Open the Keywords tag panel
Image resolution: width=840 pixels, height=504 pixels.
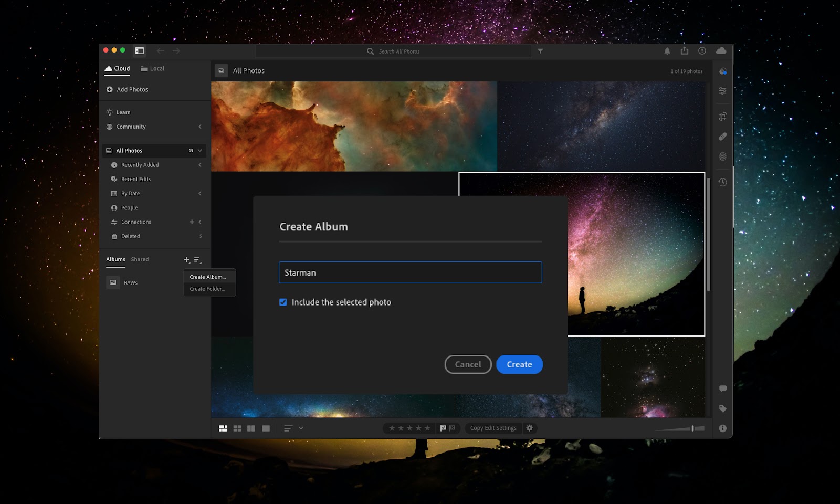pos(723,408)
